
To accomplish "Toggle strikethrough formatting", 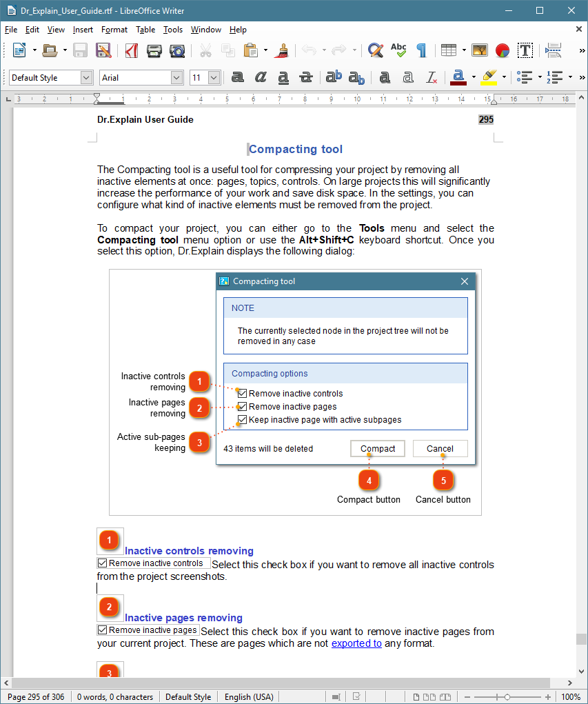I will [306, 77].
